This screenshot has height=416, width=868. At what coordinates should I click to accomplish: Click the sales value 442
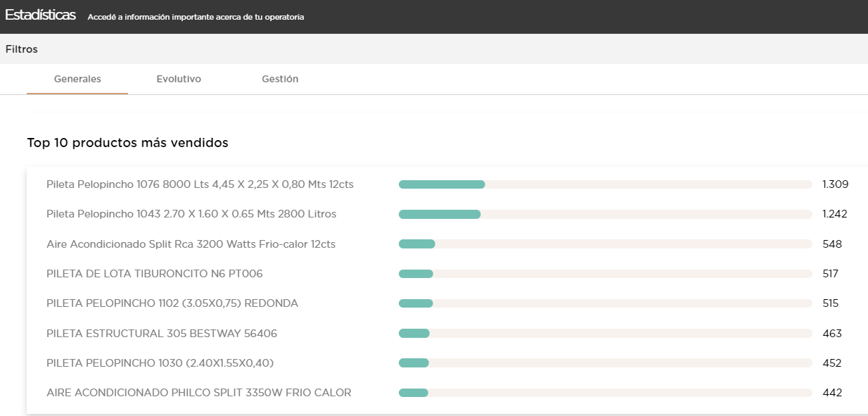pyautogui.click(x=832, y=393)
